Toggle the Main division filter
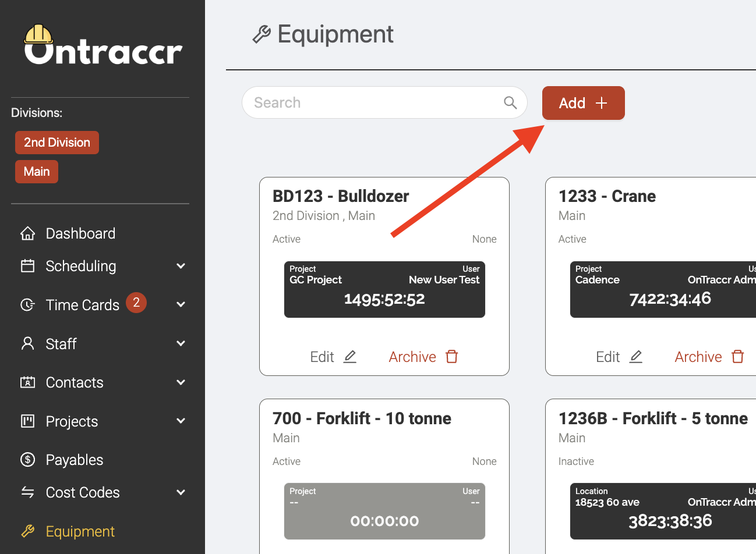Viewport: 756px width, 554px height. click(37, 172)
